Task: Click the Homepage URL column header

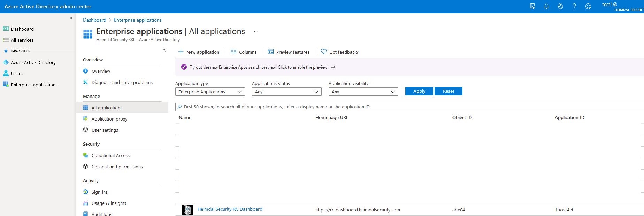Action: [332, 117]
